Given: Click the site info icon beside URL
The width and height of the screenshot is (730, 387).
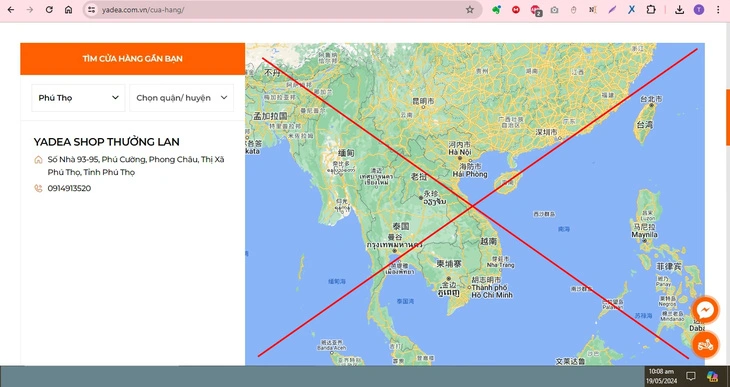Looking at the screenshot, I should tap(92, 9).
